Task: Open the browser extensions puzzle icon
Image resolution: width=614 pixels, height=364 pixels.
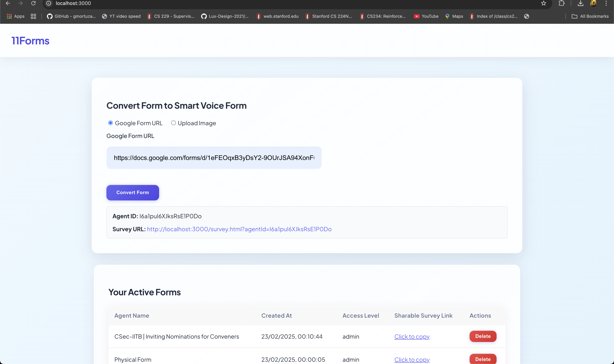Action: (561, 3)
